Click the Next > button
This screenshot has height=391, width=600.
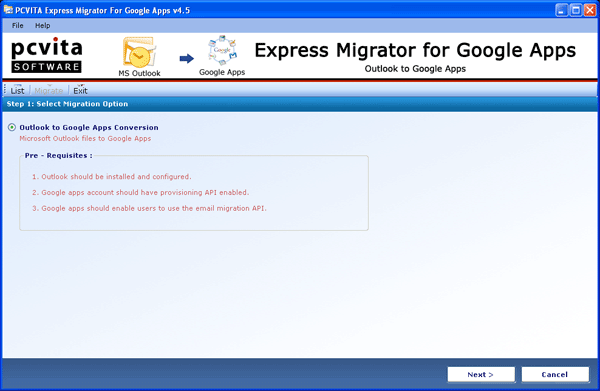pos(481,375)
